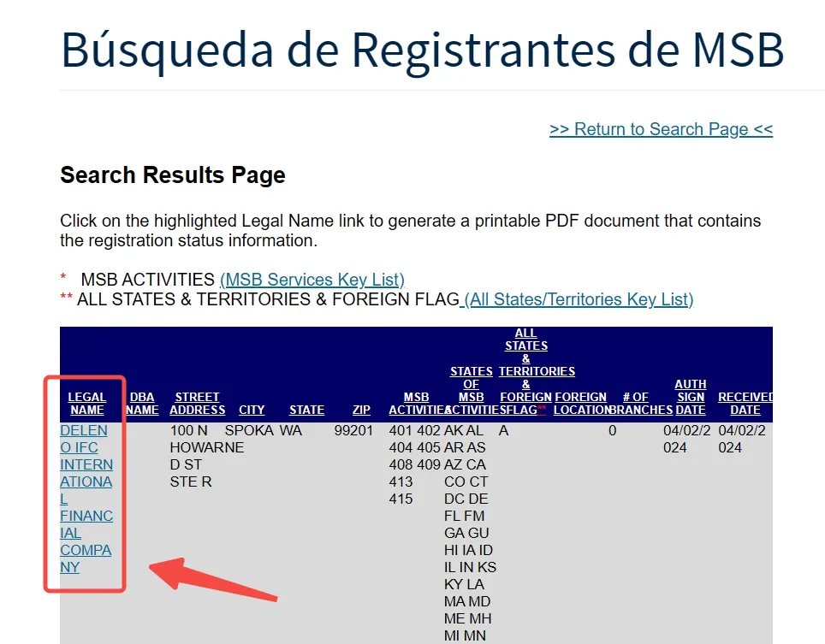
Task: Select MSB activity code '415'
Action: click(401, 499)
